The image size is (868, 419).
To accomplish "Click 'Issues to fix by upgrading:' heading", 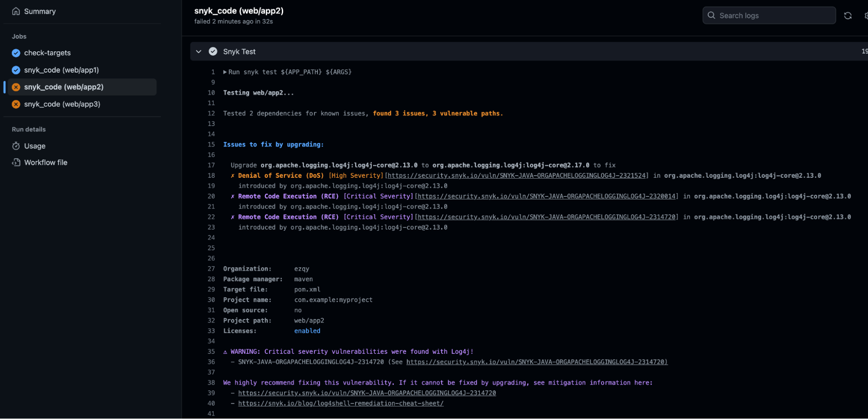I will [274, 145].
